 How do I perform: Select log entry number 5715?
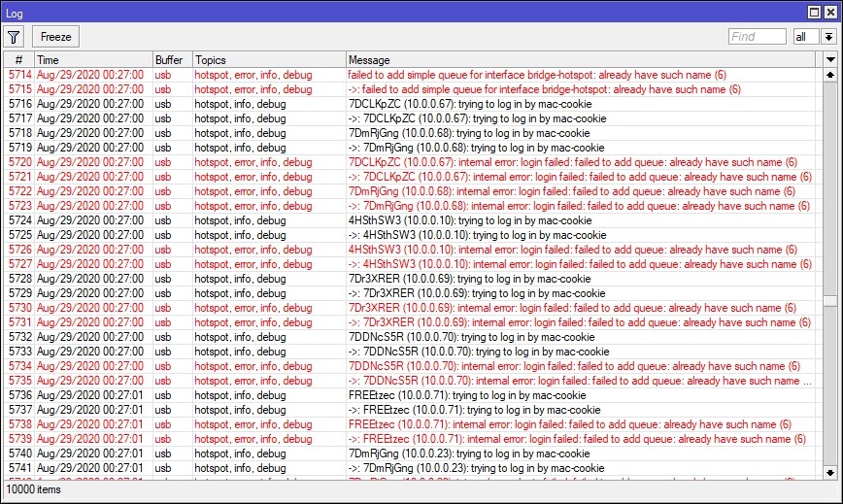pos(413,89)
